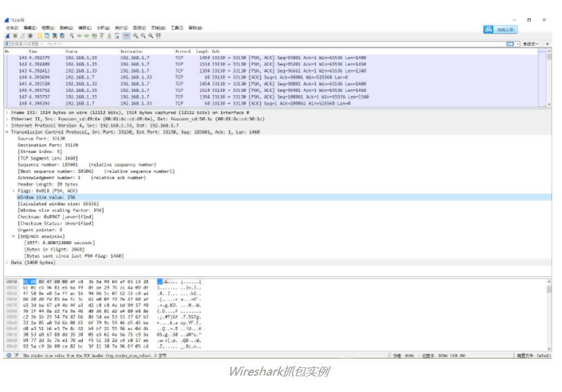Viewport: 562px width, 392px height.
Task: Click the close capture file icon
Action: (55, 36)
